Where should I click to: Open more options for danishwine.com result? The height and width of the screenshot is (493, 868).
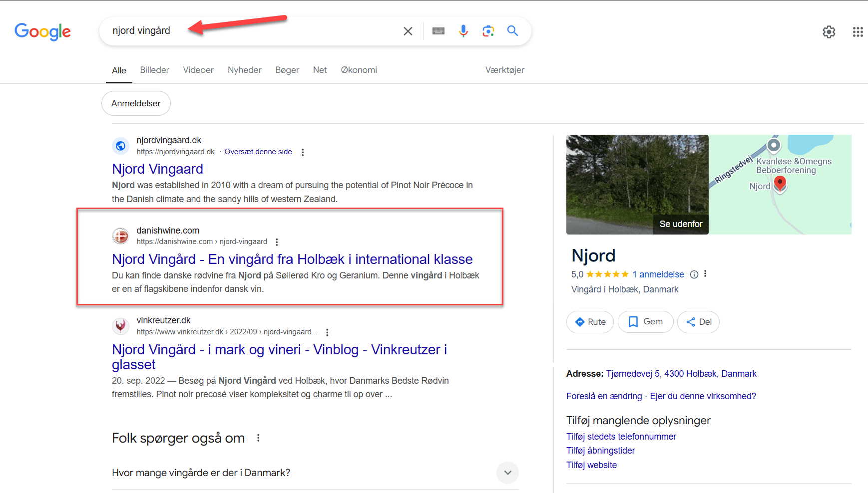coord(277,242)
